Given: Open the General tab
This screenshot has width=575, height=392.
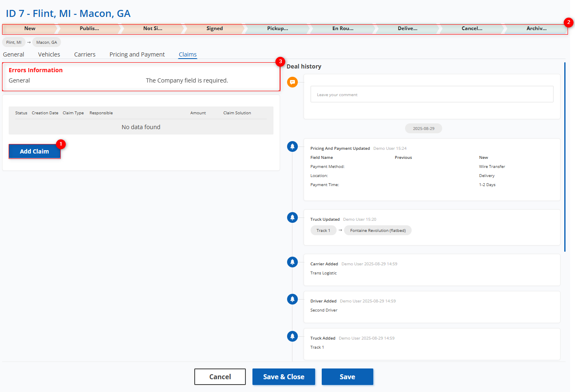Looking at the screenshot, I should 14,54.
